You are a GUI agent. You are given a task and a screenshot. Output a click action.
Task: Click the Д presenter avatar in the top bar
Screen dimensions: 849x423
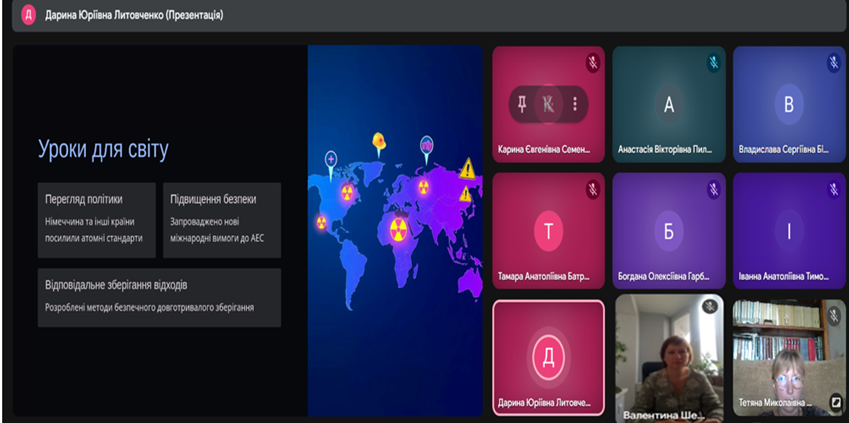point(28,15)
